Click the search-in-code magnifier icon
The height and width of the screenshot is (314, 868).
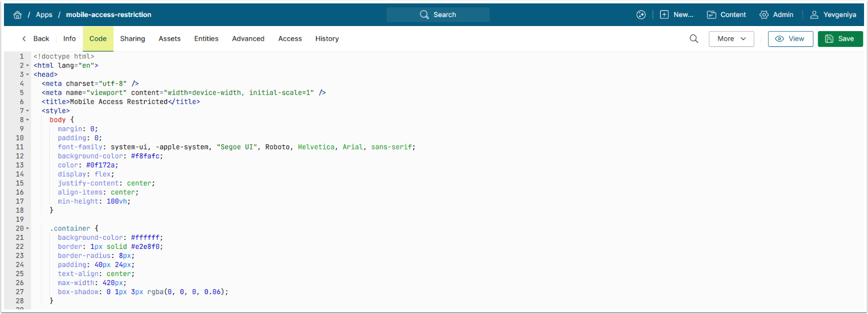[694, 38]
